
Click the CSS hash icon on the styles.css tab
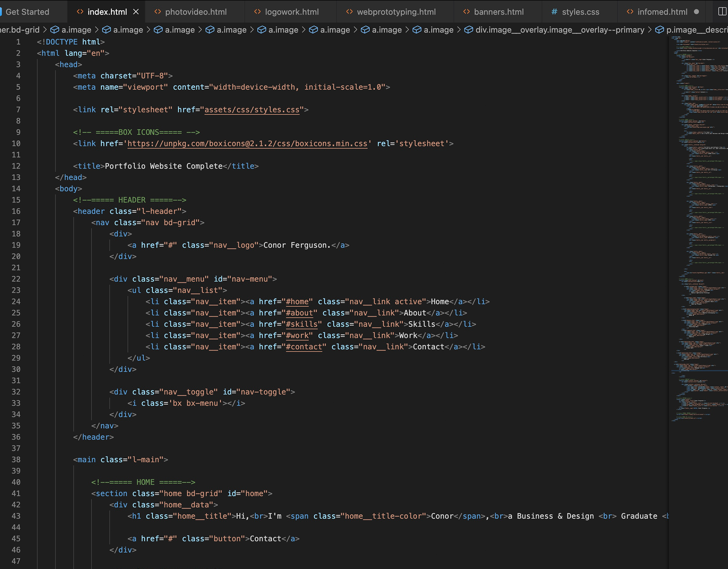coord(554,12)
